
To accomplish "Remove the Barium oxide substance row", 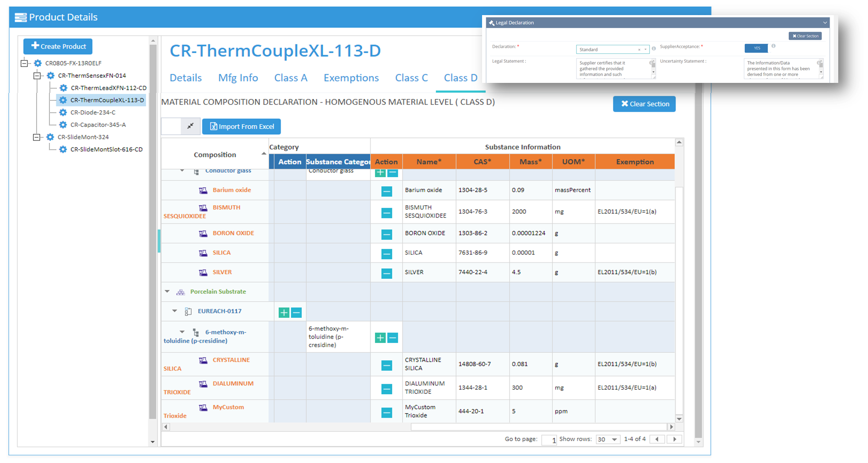I will (x=386, y=191).
